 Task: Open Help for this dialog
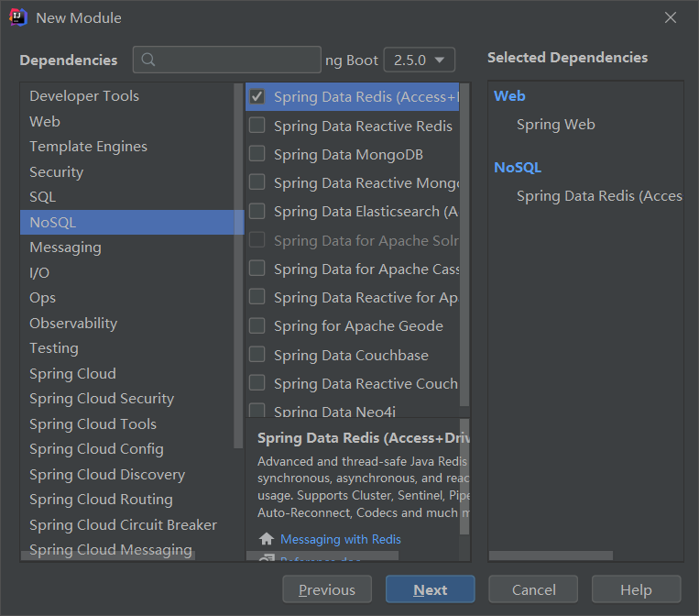point(636,589)
